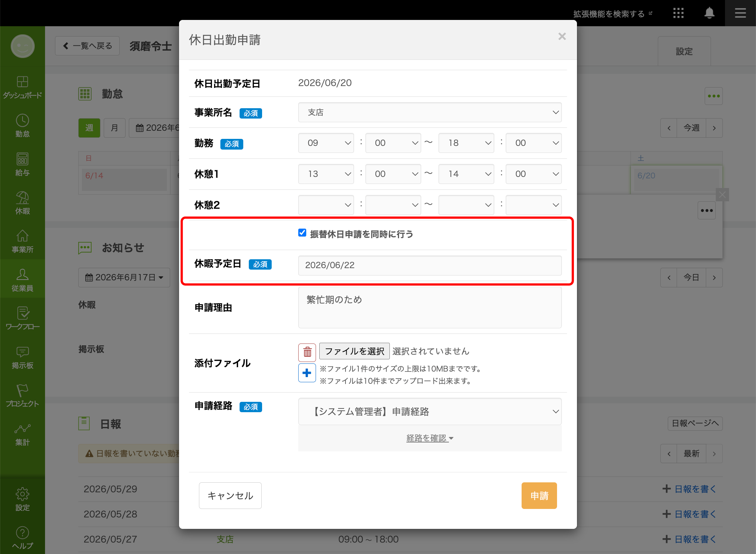Click the orange 申請 button

539,496
